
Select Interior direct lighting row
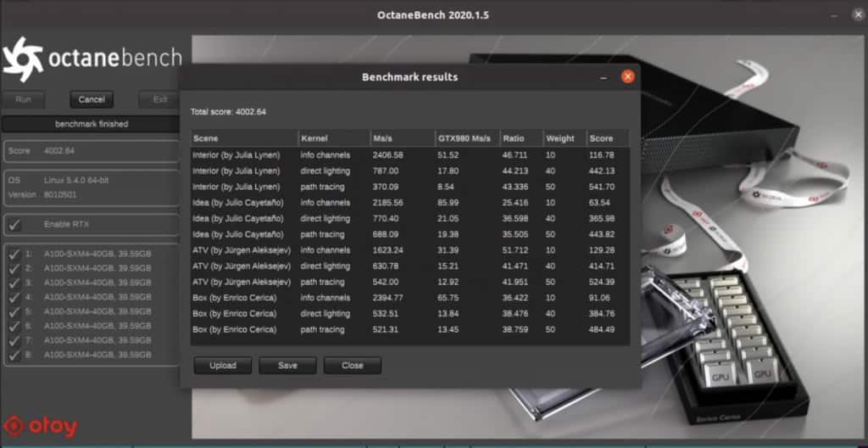(410, 171)
